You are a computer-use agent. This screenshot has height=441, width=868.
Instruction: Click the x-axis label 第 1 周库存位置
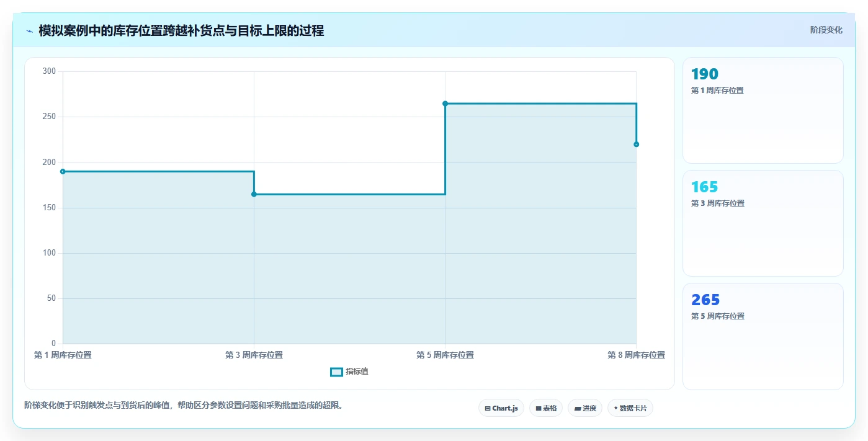click(x=63, y=355)
